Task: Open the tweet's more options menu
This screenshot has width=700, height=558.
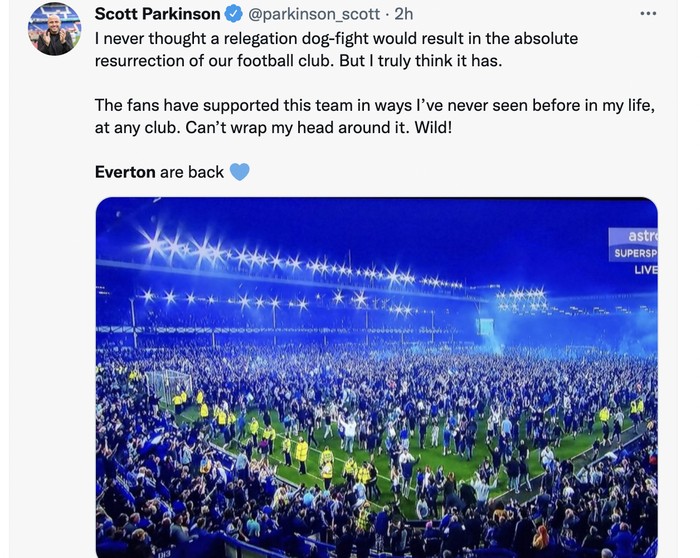Action: [648, 14]
